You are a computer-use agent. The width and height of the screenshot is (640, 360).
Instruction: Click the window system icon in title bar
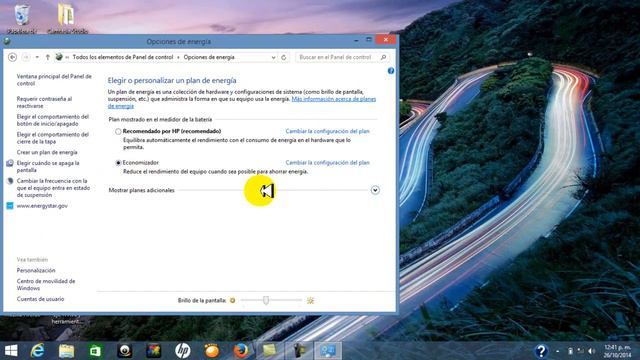7,41
